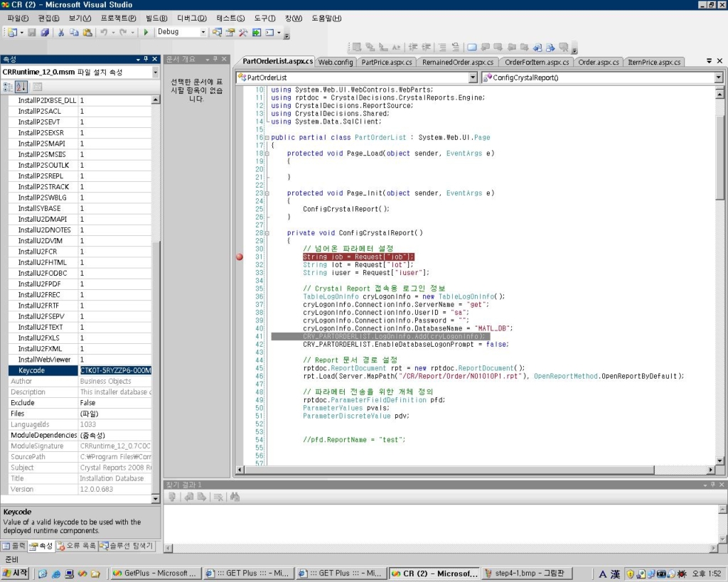728x582 pixels.
Task: Go to the previous bookmark icon
Action: (x=485, y=48)
